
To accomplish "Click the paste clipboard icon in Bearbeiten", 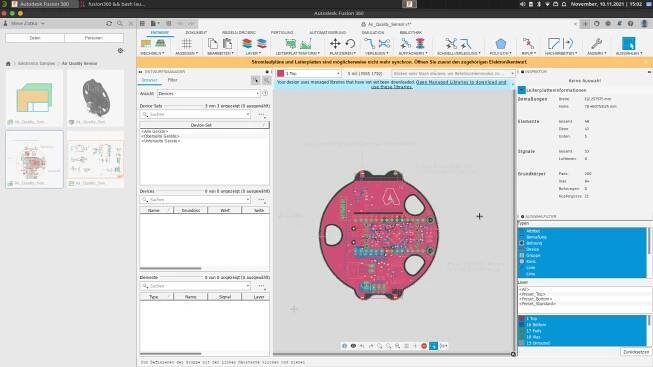I will (x=227, y=43).
